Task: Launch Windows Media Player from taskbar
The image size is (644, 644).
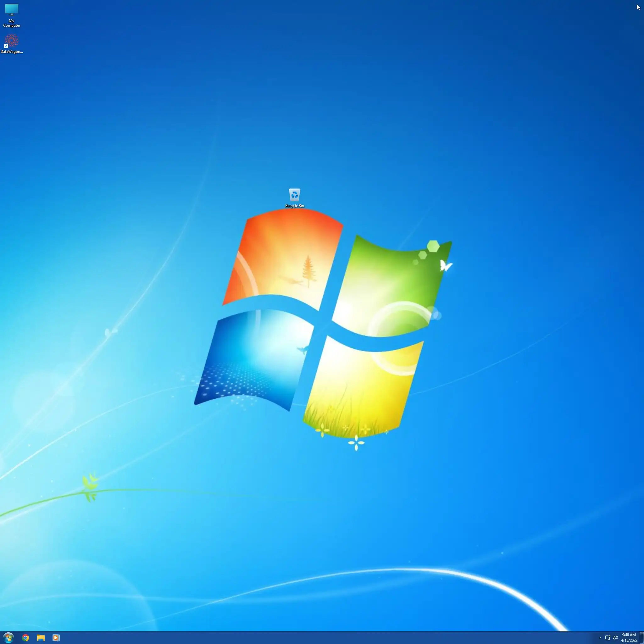Action: [x=56, y=638]
